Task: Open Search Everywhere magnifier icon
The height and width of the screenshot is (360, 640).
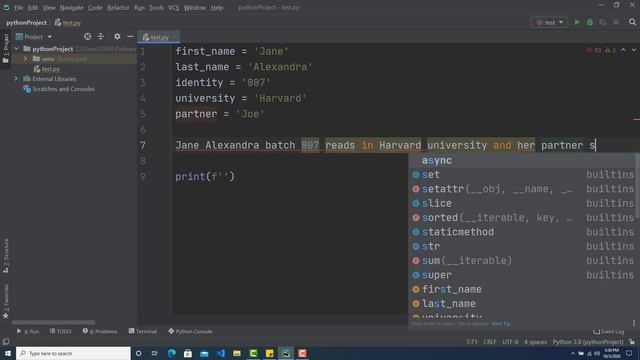Action: pos(632,22)
